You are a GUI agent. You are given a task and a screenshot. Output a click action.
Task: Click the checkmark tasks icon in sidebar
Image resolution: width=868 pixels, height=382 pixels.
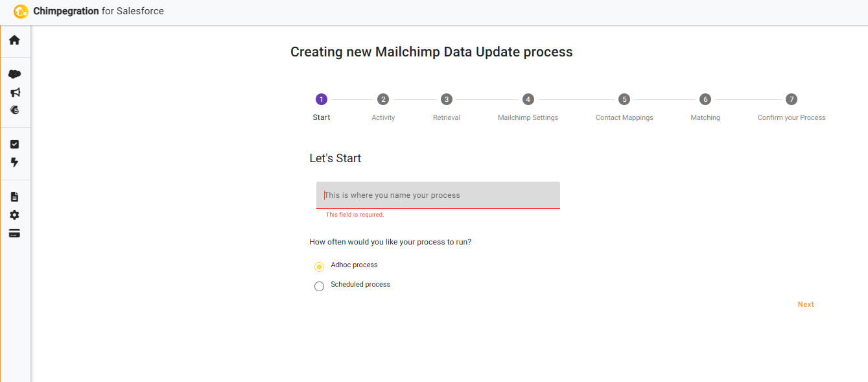(x=14, y=144)
